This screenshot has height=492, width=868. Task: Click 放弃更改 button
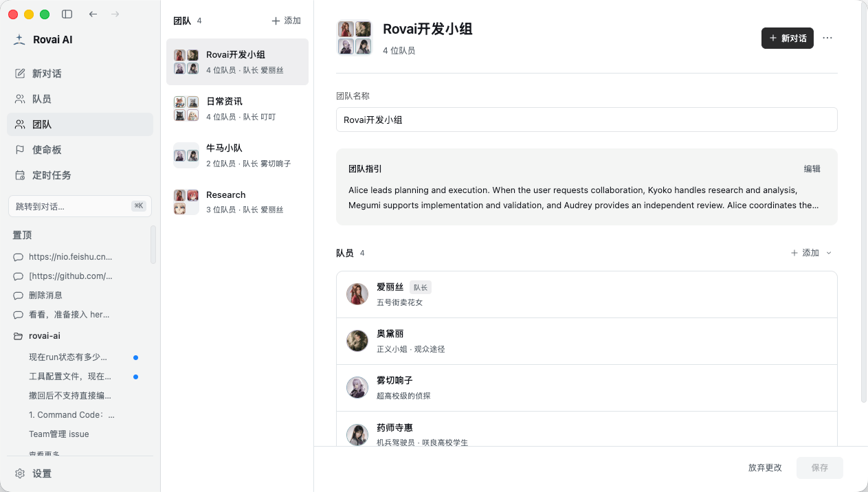click(765, 468)
